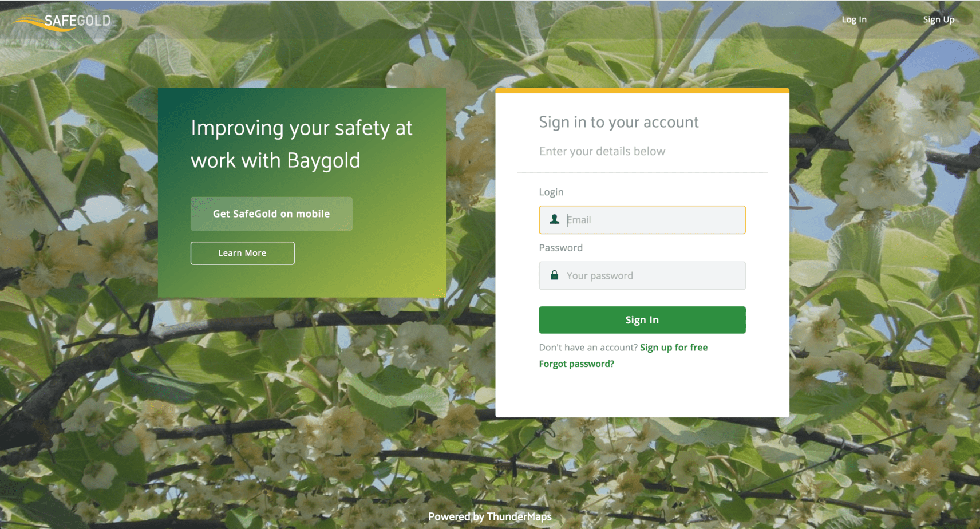This screenshot has height=529, width=980.
Task: Click the Get SafeGold on mobile button
Action: tap(271, 214)
